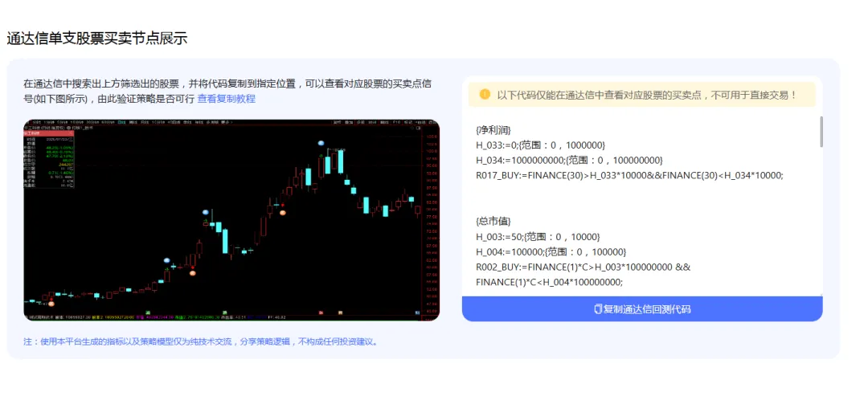Click the disclaimer note starting with 注：
The width and height of the screenshot is (868, 400).
point(202,341)
